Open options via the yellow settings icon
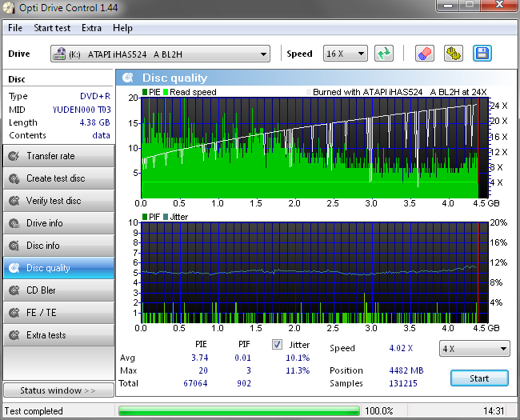Image resolution: width=520 pixels, height=420 pixels. click(454, 54)
